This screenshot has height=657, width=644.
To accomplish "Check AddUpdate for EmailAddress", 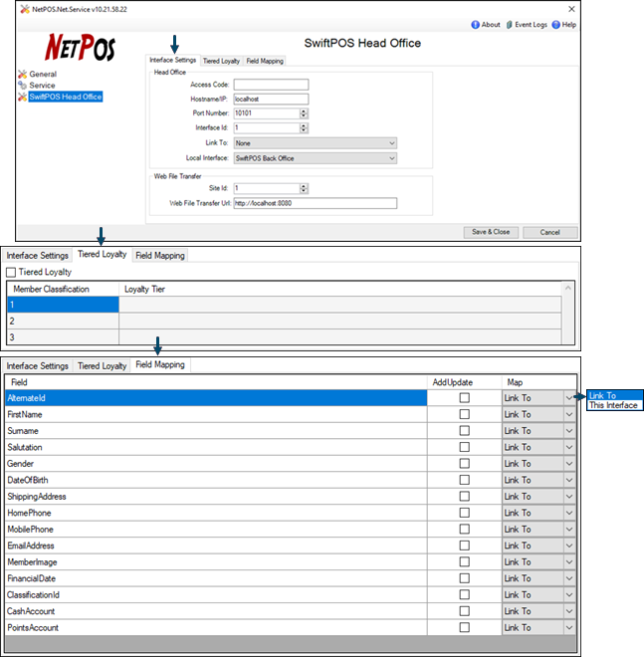I will click(x=464, y=546).
